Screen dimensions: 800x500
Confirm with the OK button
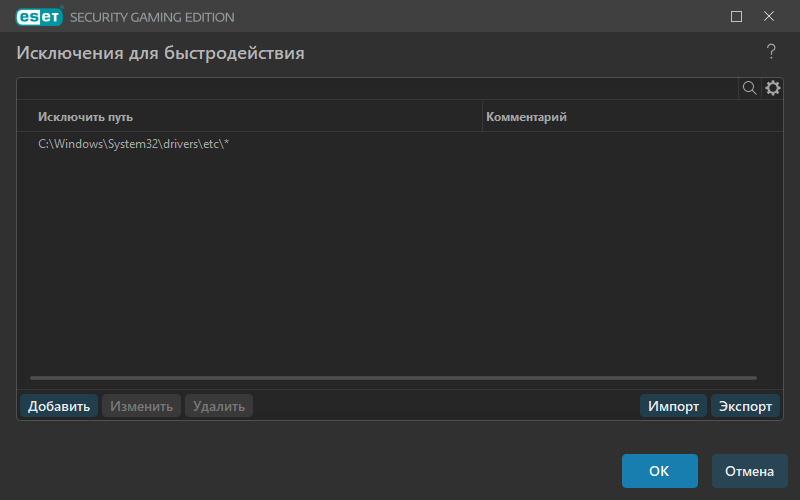[660, 471]
